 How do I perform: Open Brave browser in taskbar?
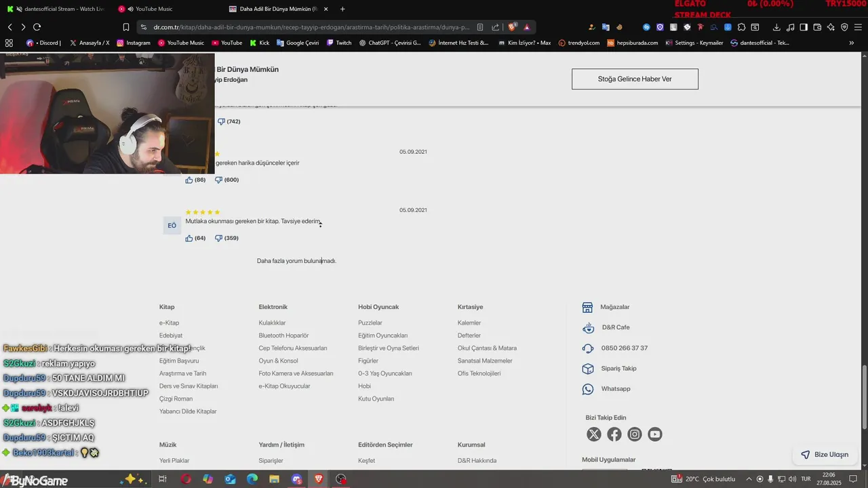coord(319,479)
